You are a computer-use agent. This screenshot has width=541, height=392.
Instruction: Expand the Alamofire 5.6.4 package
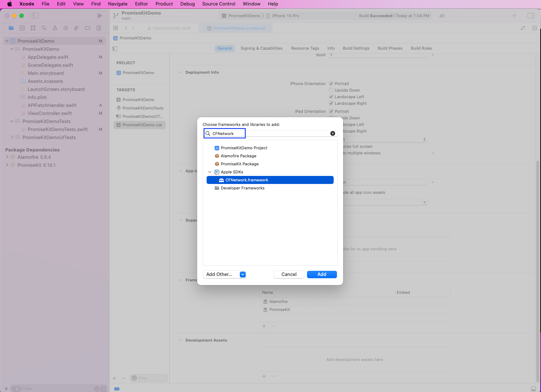pos(7,157)
